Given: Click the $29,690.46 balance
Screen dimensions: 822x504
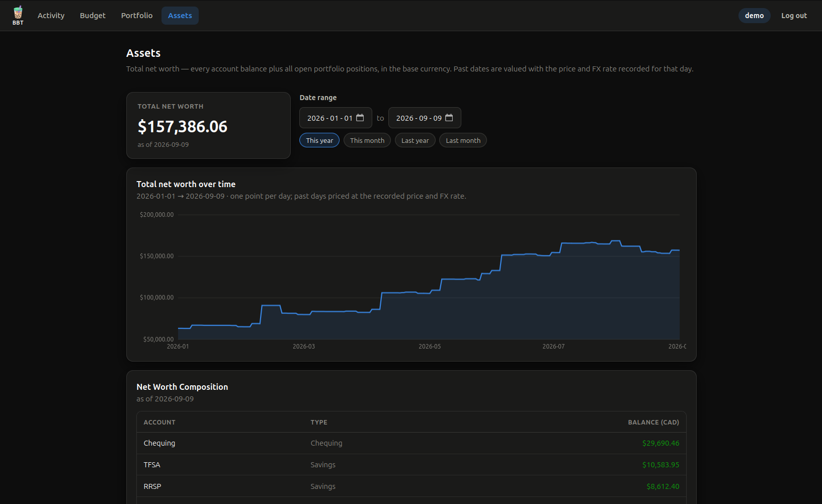Looking at the screenshot, I should (661, 443).
